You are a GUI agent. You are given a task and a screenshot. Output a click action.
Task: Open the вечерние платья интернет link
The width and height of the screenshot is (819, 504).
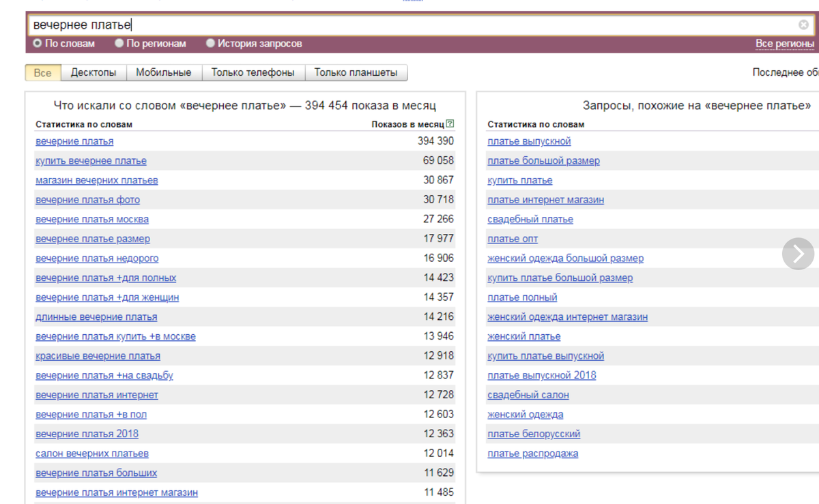pos(97,395)
